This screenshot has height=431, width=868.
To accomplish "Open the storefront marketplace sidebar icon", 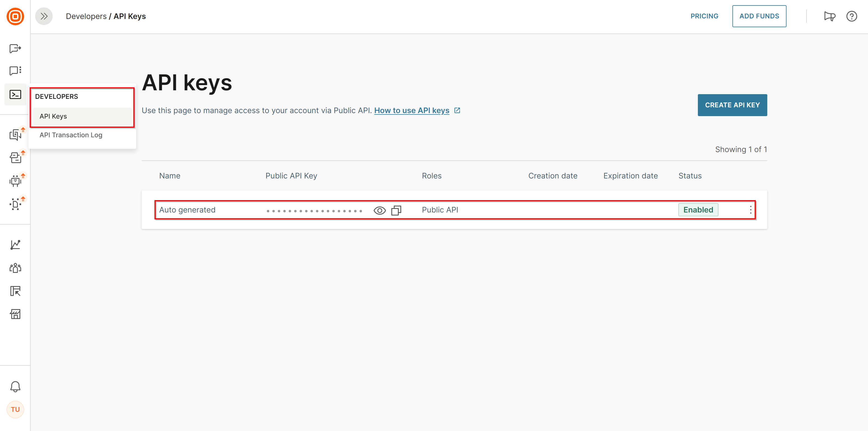I will pos(15,314).
